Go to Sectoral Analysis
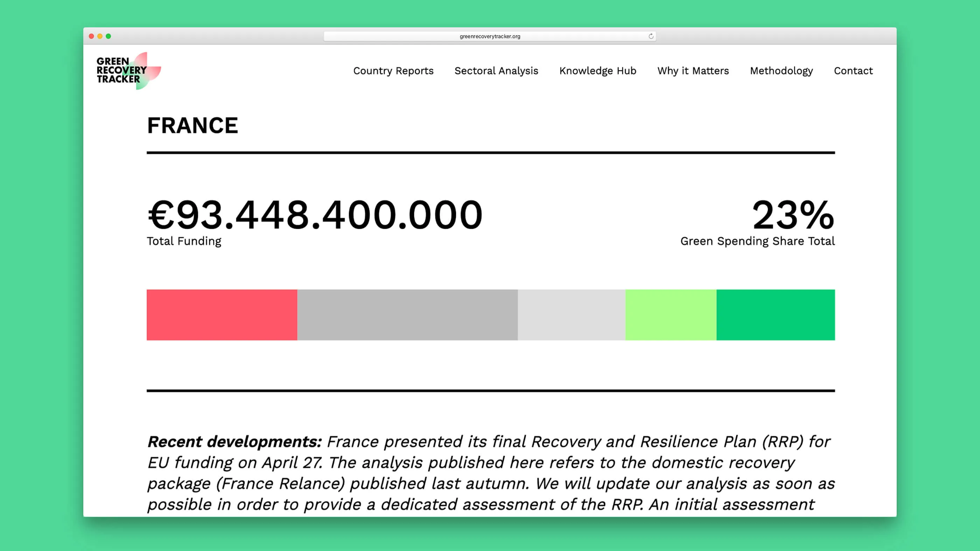Screen dimensions: 980x551 click(496, 71)
